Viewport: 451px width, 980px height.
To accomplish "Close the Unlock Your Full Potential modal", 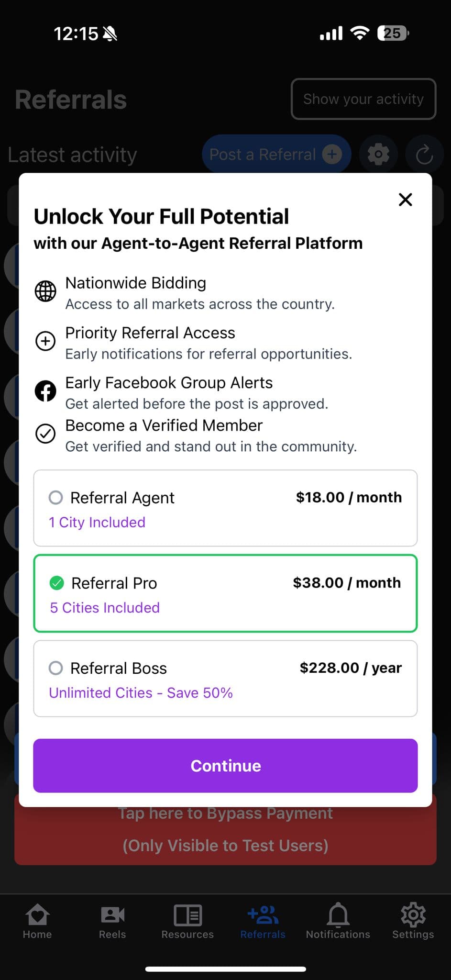I will pyautogui.click(x=405, y=200).
